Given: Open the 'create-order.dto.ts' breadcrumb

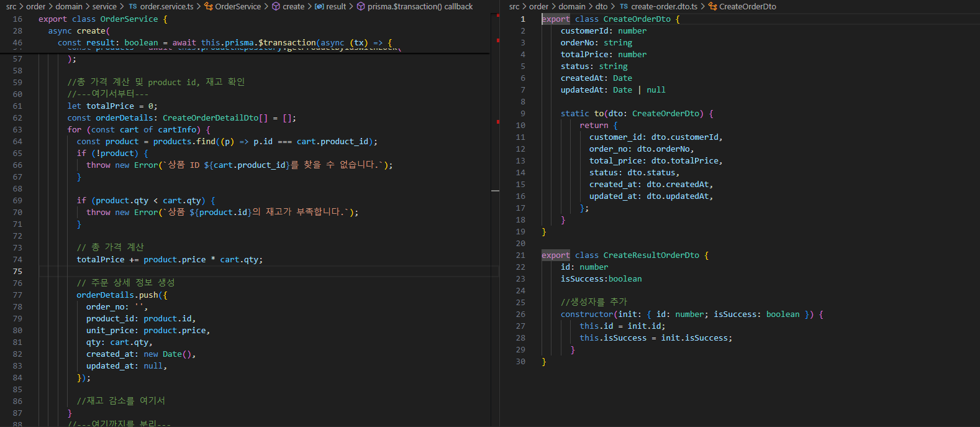Looking at the screenshot, I should pyautogui.click(x=664, y=6).
